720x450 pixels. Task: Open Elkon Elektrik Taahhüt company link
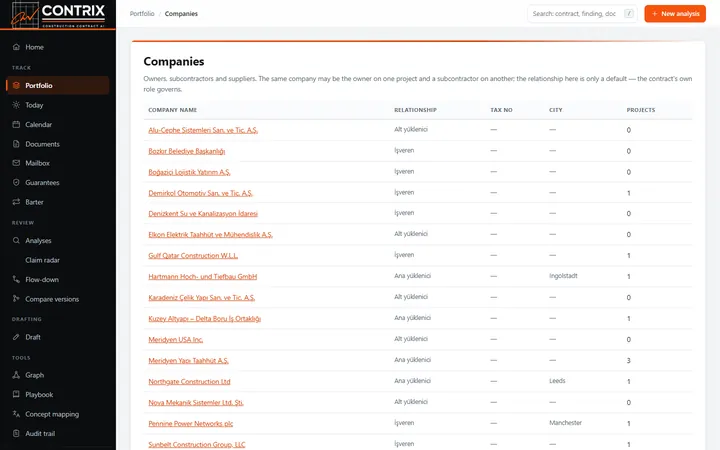(x=210, y=235)
